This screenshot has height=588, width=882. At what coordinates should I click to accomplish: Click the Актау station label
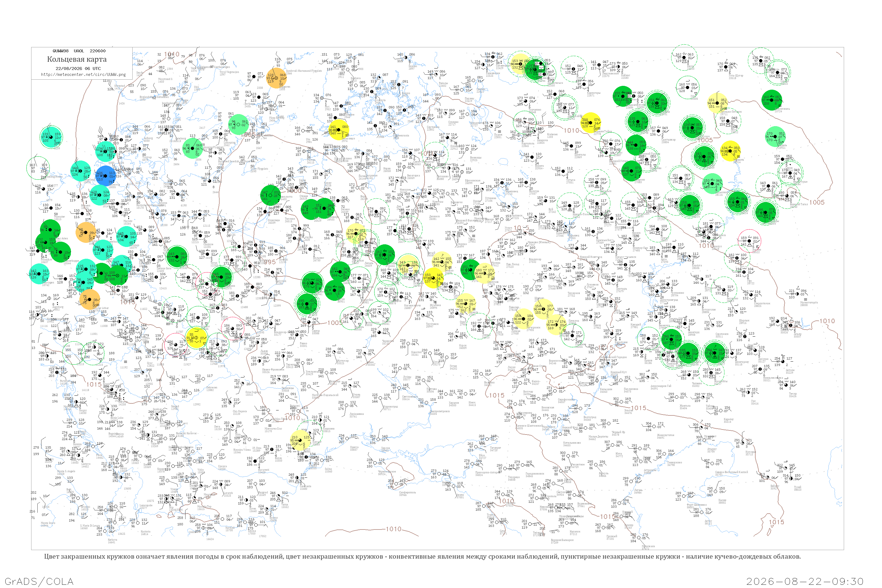[x=708, y=521]
